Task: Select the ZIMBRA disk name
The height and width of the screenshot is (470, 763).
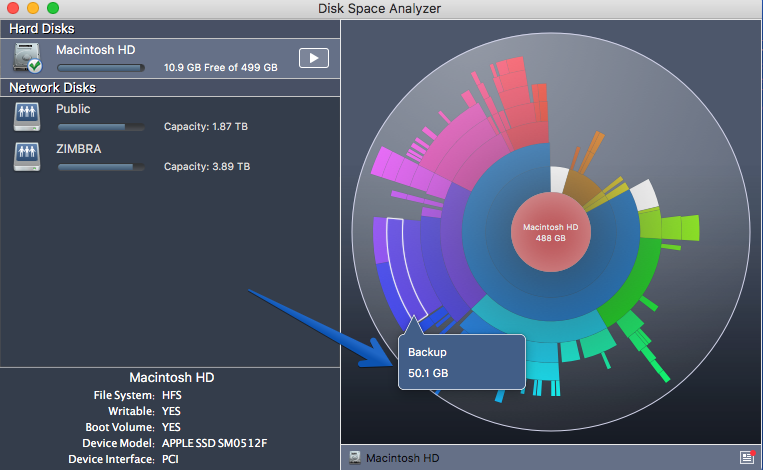Action: coord(78,149)
